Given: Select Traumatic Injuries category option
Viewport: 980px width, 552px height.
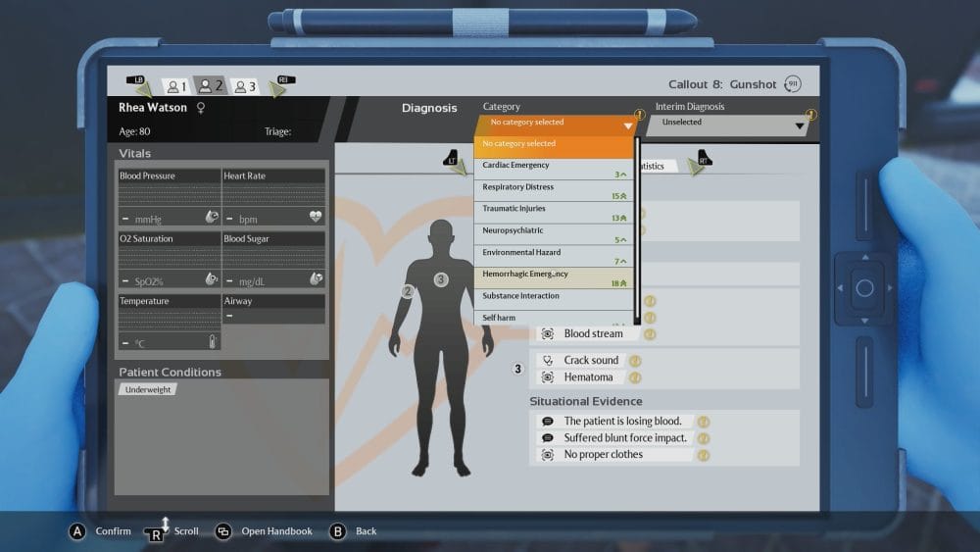Looking at the screenshot, I should [x=555, y=212].
